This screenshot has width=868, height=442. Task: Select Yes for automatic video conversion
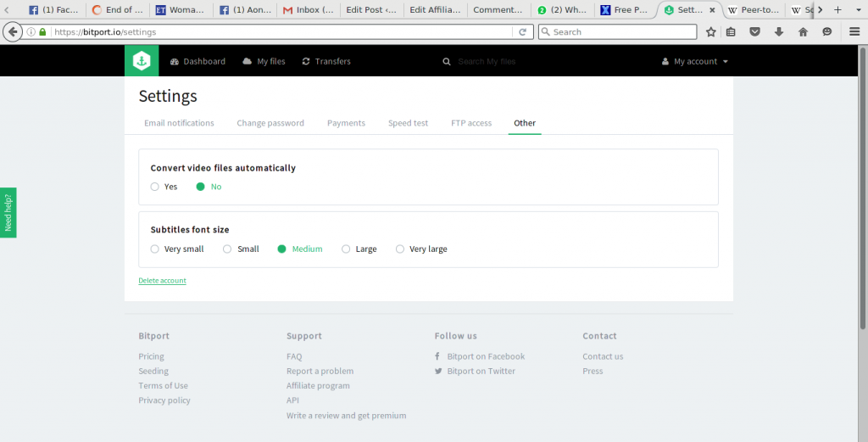coord(155,187)
